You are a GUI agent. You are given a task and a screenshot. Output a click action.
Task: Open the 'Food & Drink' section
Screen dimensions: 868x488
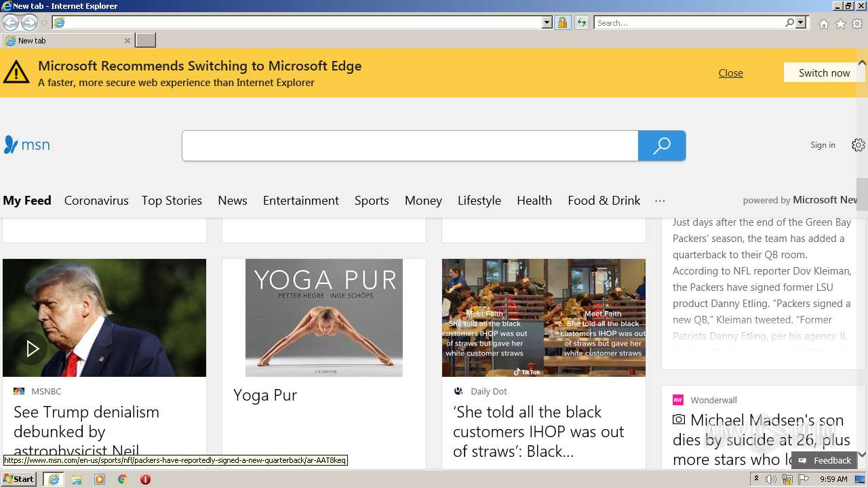604,201
